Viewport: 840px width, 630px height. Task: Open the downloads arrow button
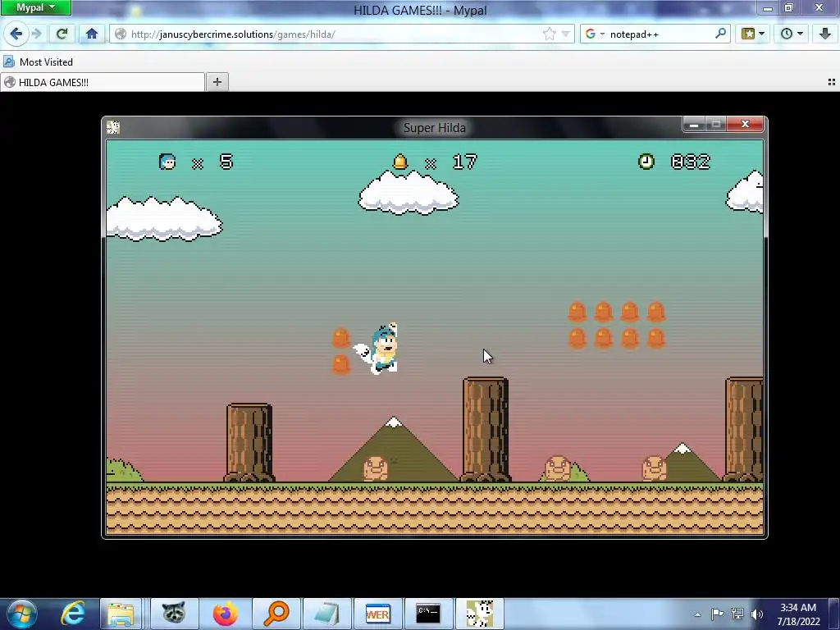point(825,34)
